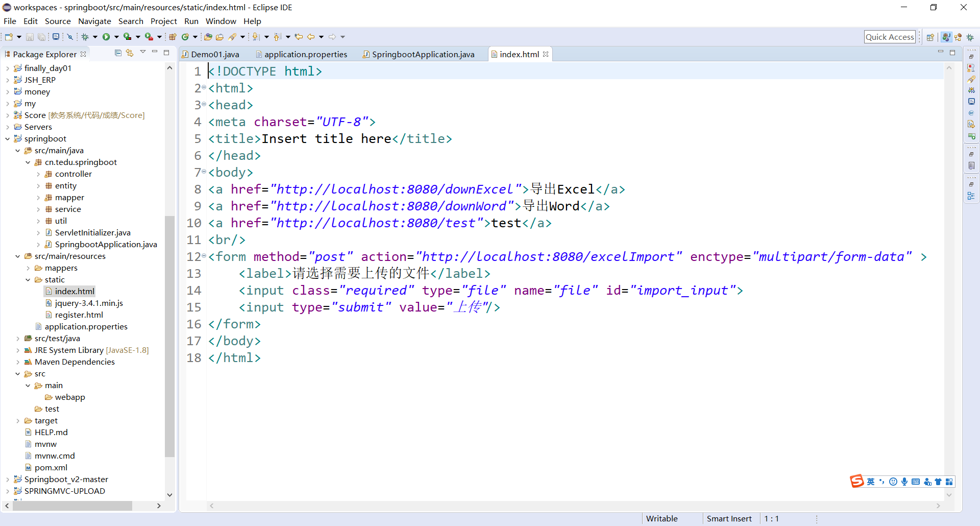Select pom.xml in Package Explorer
This screenshot has height=526, width=980.
click(x=51, y=468)
